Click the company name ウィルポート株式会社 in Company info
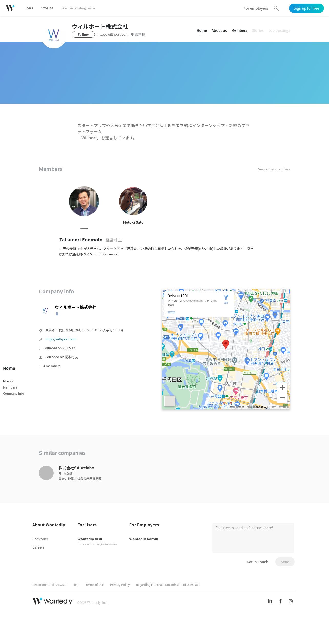The height and width of the screenshot is (644, 329). tap(76, 307)
